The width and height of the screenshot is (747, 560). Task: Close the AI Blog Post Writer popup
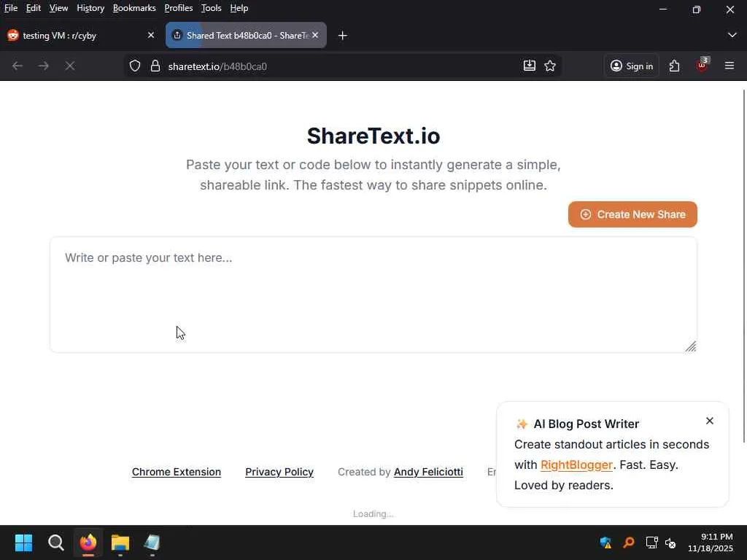709,421
